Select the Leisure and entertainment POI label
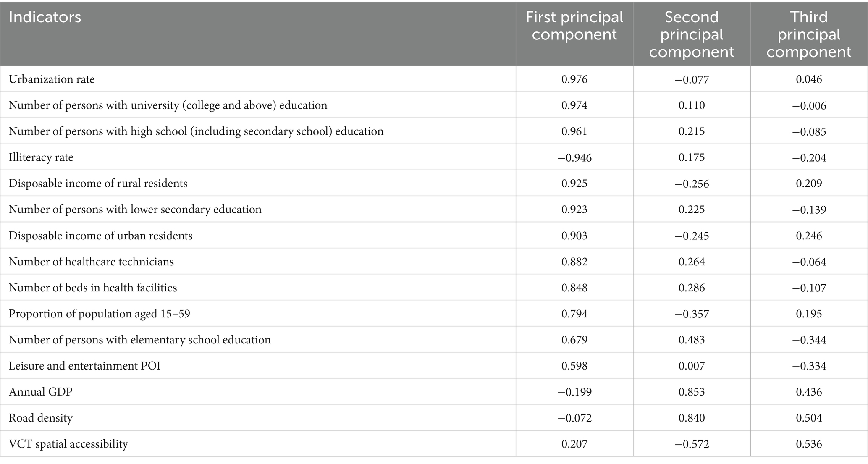Screen dimensions: 868x464 [x=85, y=365]
